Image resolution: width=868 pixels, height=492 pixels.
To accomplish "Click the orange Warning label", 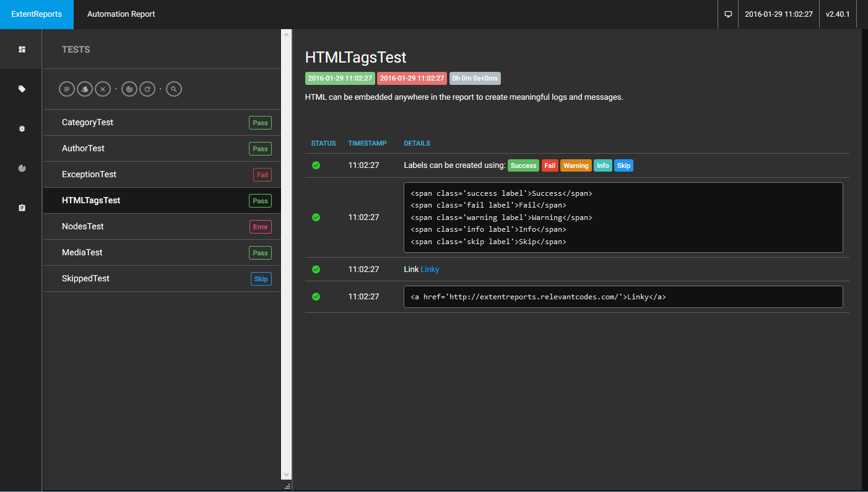I will 575,165.
